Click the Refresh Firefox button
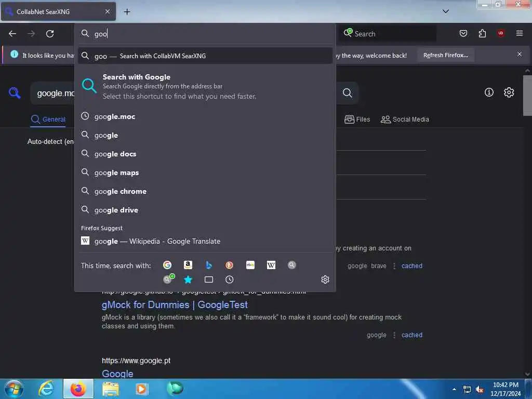The image size is (532, 399). click(445, 55)
